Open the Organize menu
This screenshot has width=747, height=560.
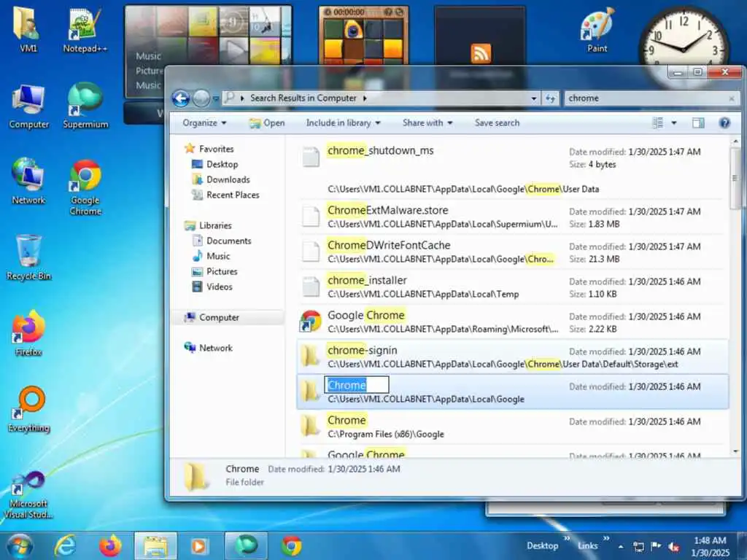204,122
